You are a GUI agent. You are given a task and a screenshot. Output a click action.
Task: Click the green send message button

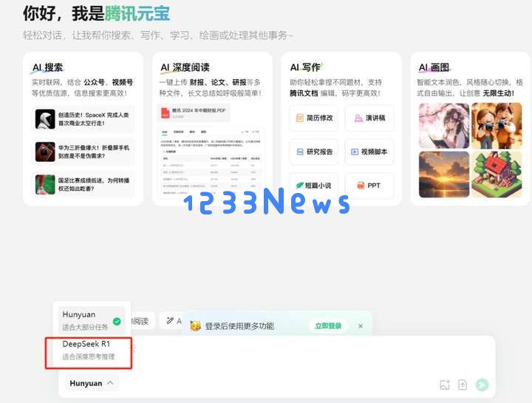coord(482,385)
